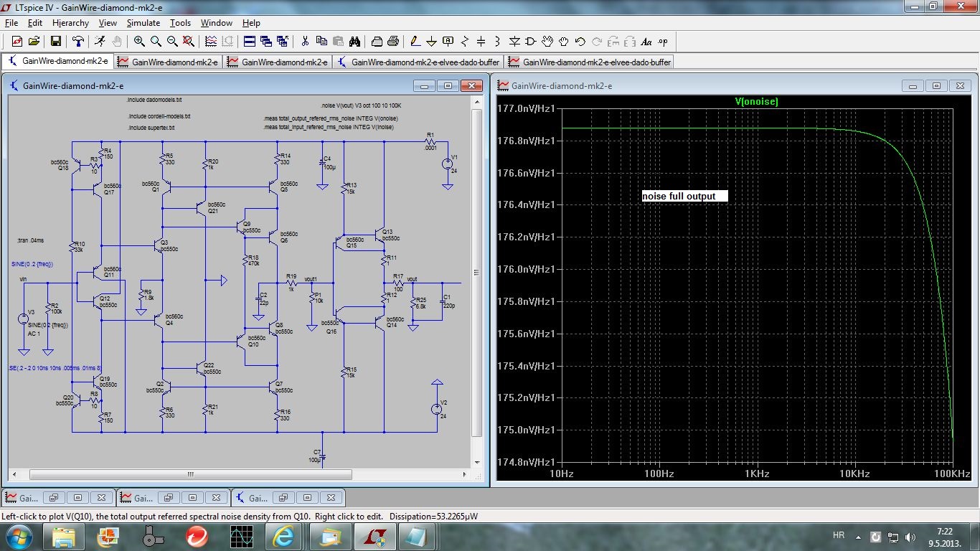Open the Tools menu
This screenshot has height=551, width=980.
point(180,23)
